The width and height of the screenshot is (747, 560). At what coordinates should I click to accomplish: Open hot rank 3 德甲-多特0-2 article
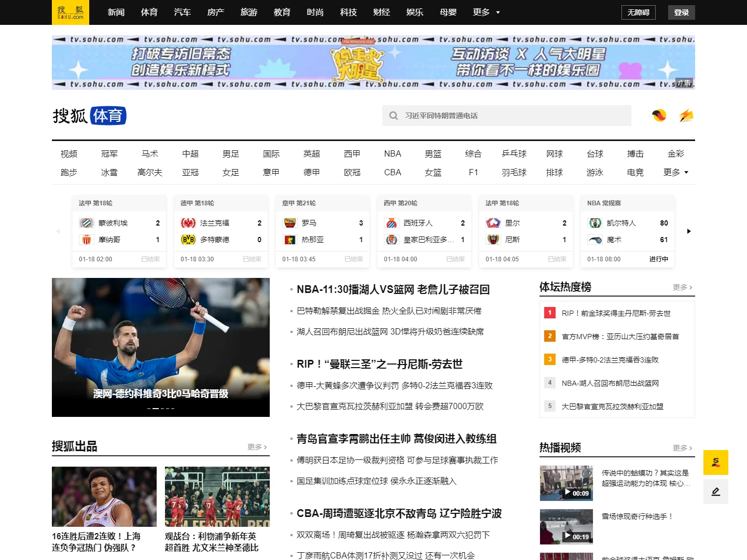610,360
